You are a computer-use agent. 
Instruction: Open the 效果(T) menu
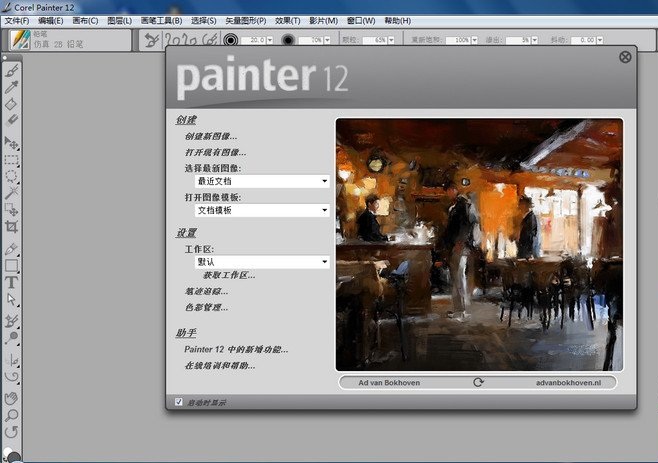click(x=287, y=21)
